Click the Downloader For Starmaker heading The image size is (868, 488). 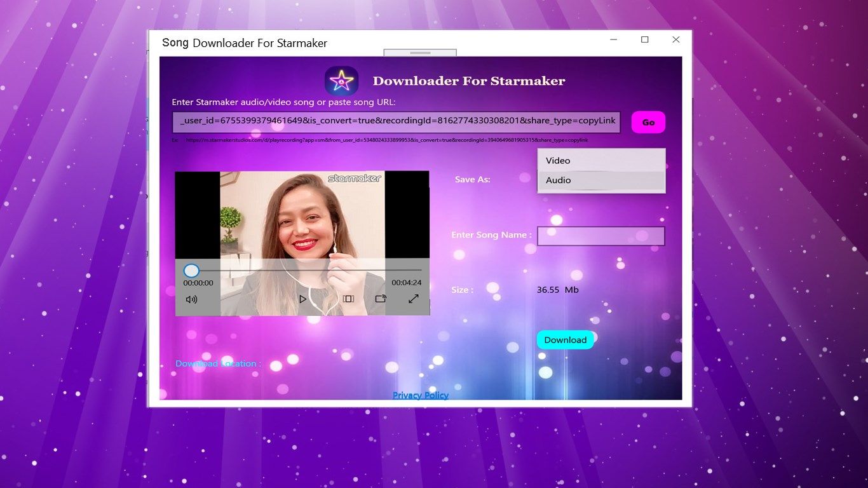pyautogui.click(x=469, y=81)
